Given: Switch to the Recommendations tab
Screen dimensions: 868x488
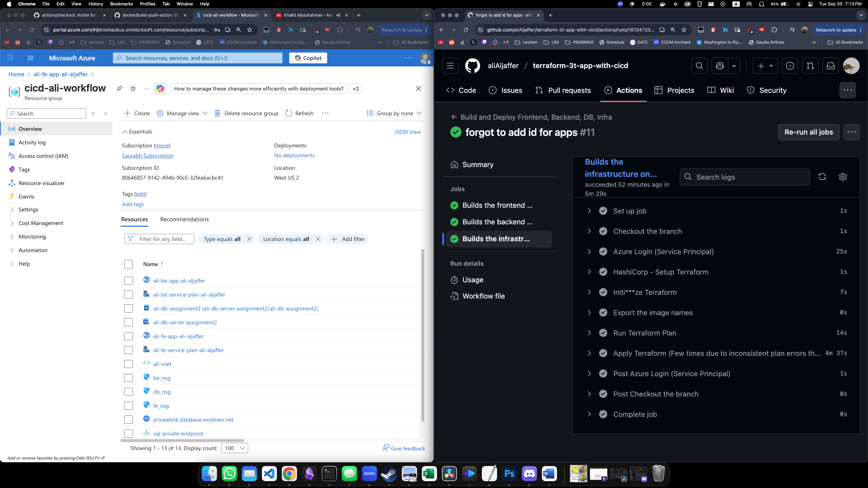Looking at the screenshot, I should pyautogui.click(x=184, y=219).
